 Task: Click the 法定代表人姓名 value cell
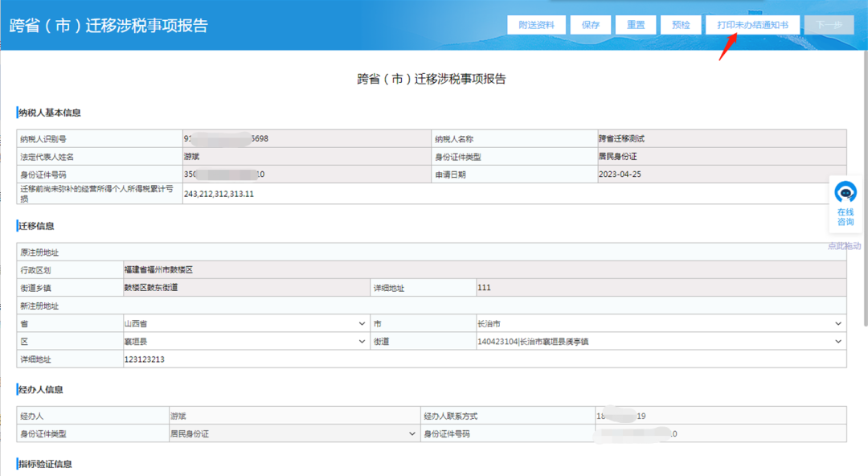click(307, 156)
